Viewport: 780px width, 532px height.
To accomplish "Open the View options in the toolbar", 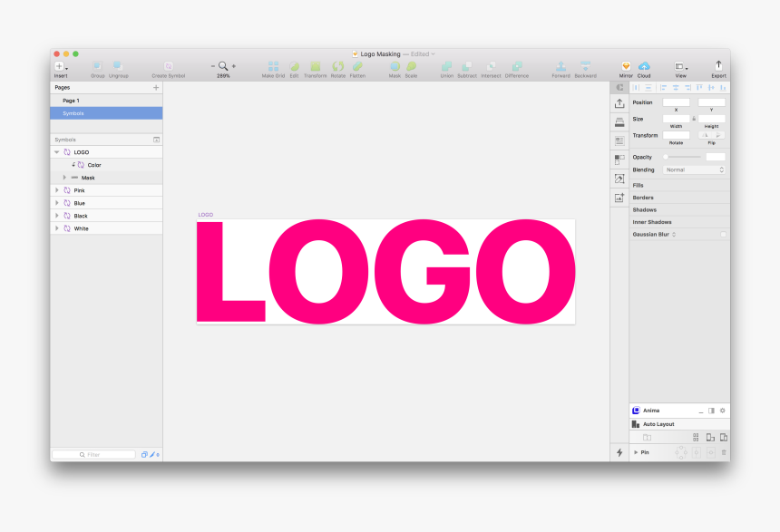I will click(680, 68).
